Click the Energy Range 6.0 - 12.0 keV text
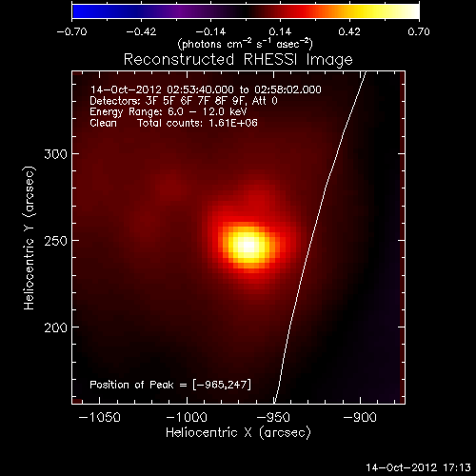Image resolution: width=476 pixels, height=476 pixels. click(x=169, y=111)
